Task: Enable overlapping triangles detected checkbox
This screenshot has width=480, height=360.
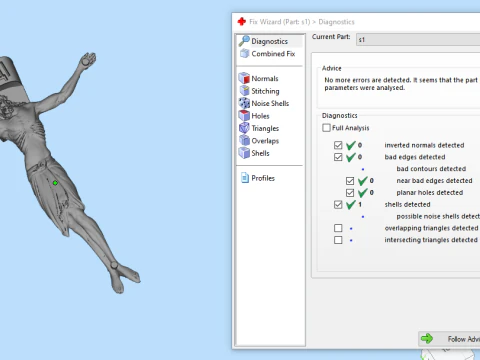Action: pos(338,228)
